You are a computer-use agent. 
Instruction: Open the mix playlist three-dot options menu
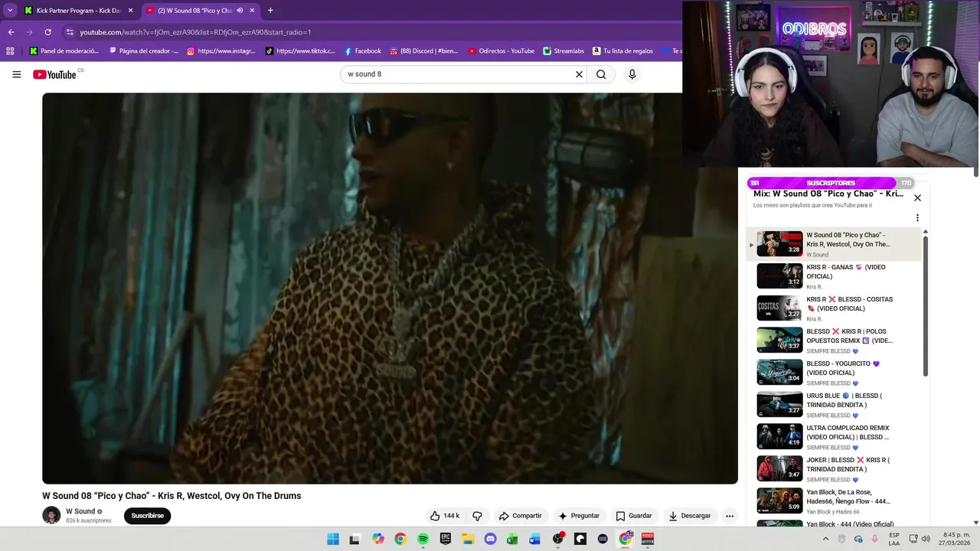point(917,217)
